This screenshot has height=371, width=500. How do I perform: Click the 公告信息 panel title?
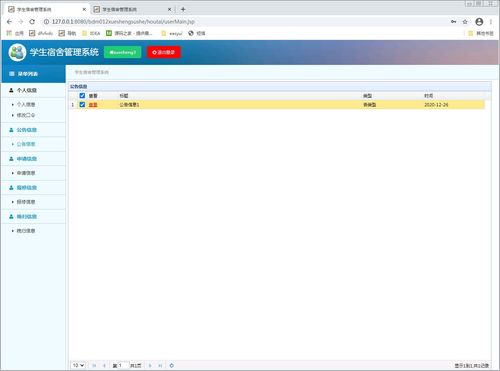(78, 86)
